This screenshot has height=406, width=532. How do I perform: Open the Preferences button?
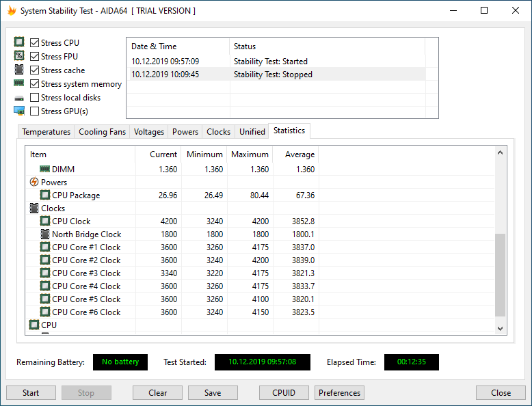pos(339,393)
